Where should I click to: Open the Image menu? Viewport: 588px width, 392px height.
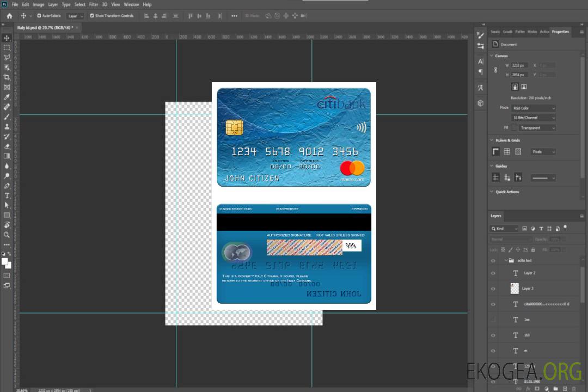pos(38,4)
